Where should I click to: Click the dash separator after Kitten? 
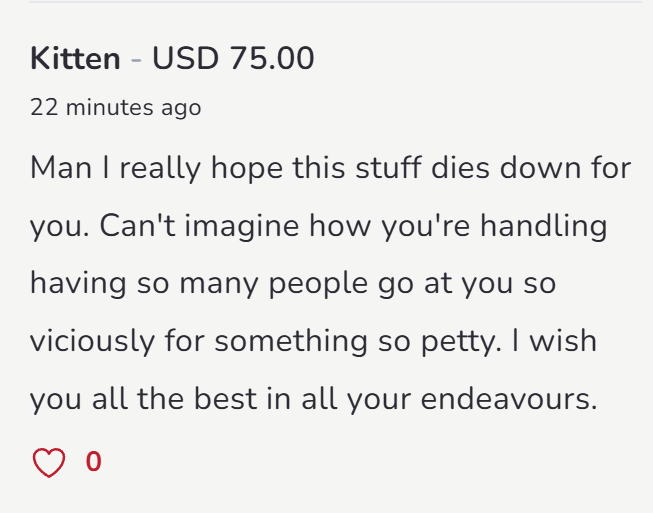136,59
